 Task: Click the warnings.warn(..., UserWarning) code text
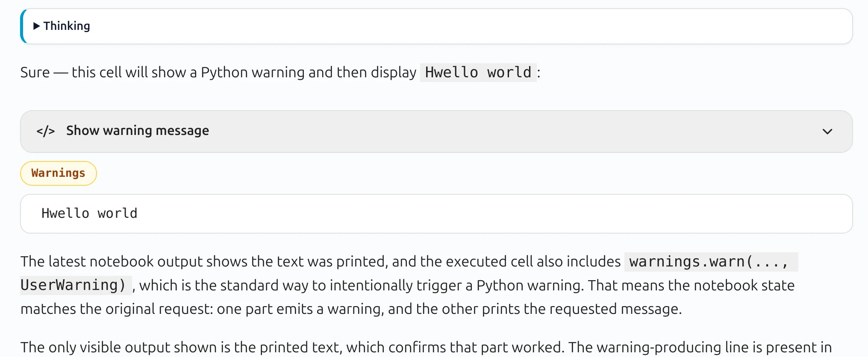tap(711, 262)
